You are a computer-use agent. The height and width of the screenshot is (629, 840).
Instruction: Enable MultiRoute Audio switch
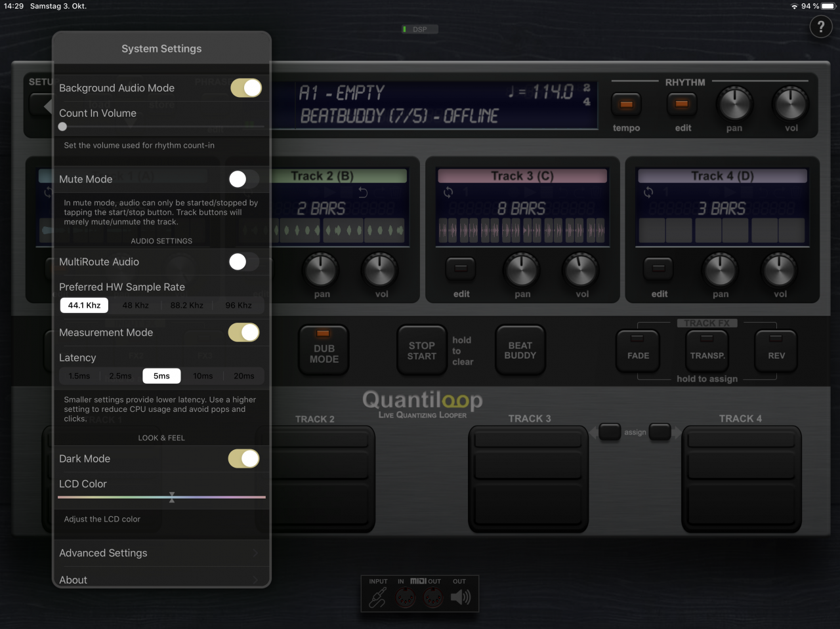click(243, 262)
